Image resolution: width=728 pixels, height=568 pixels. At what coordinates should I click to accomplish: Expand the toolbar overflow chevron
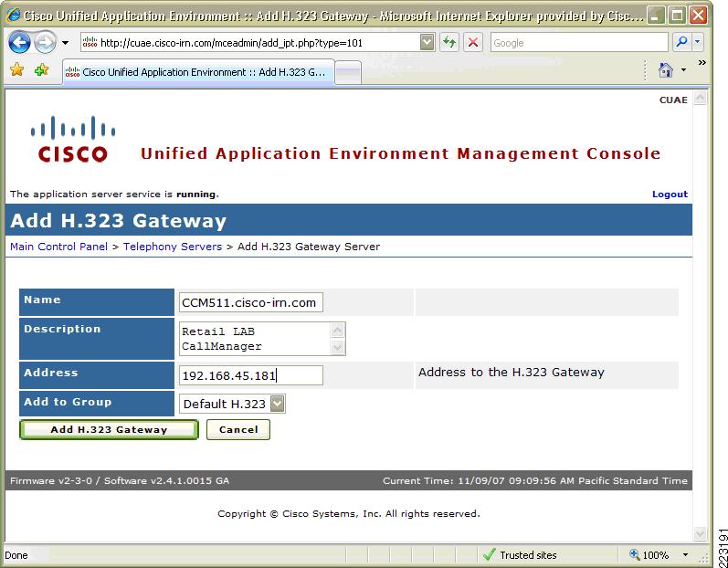(x=702, y=63)
